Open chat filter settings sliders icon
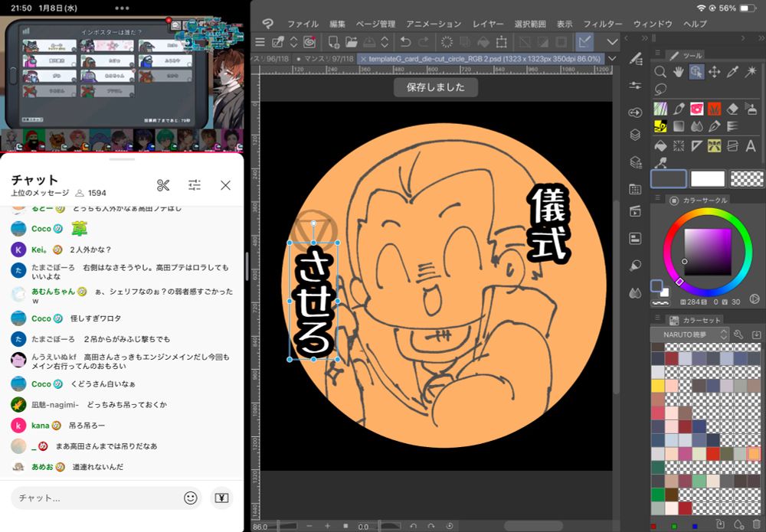Image resolution: width=766 pixels, height=532 pixels. point(195,185)
